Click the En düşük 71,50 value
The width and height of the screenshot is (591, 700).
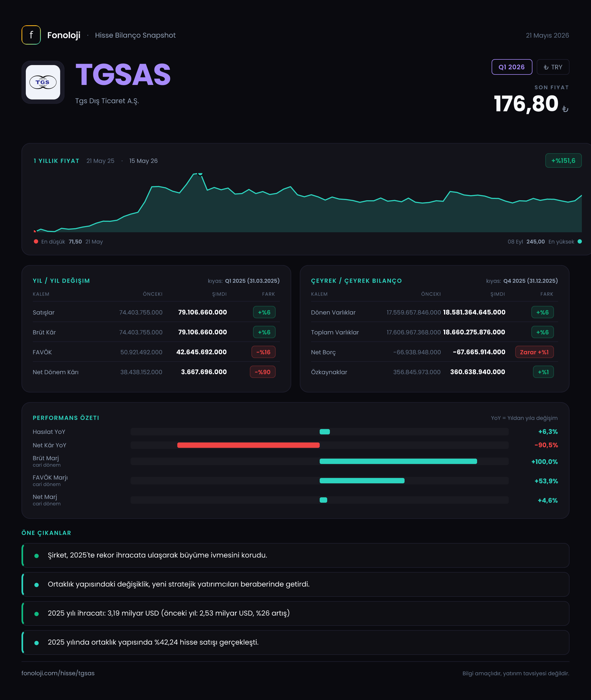(x=75, y=241)
